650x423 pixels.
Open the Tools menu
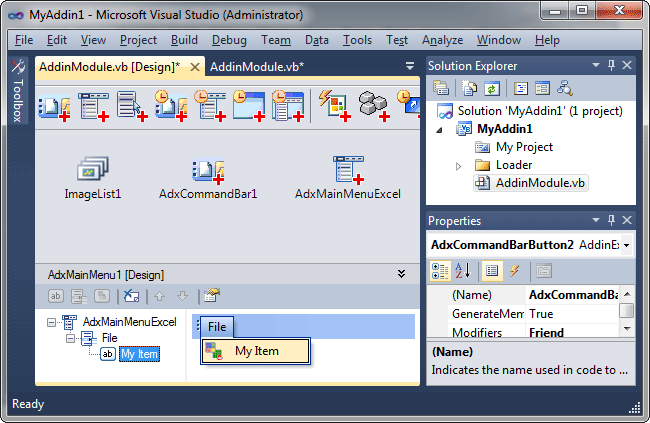tap(357, 40)
